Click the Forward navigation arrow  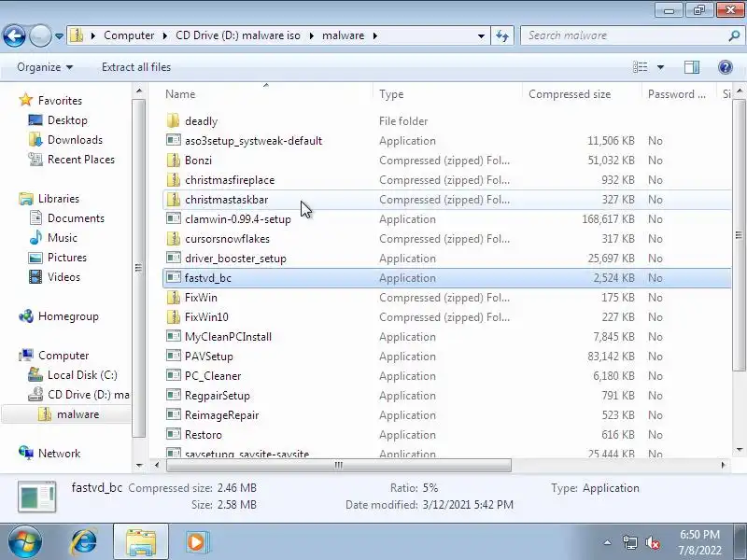[40, 35]
